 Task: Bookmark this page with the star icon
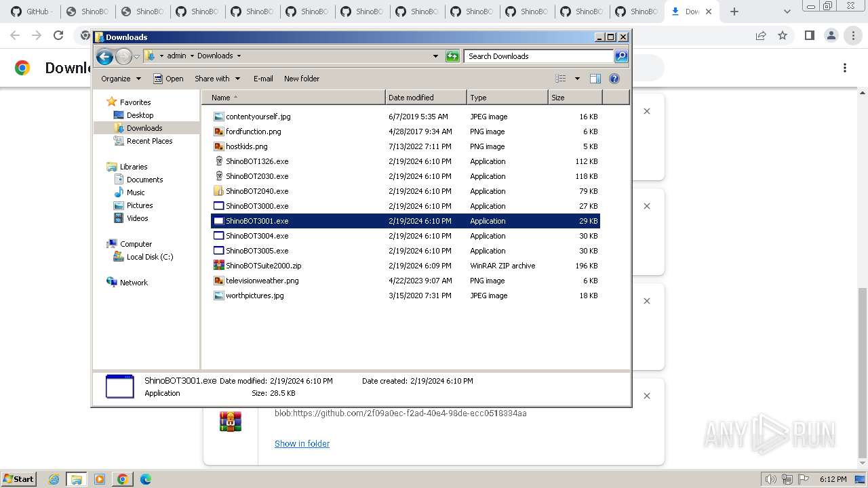[x=783, y=35]
